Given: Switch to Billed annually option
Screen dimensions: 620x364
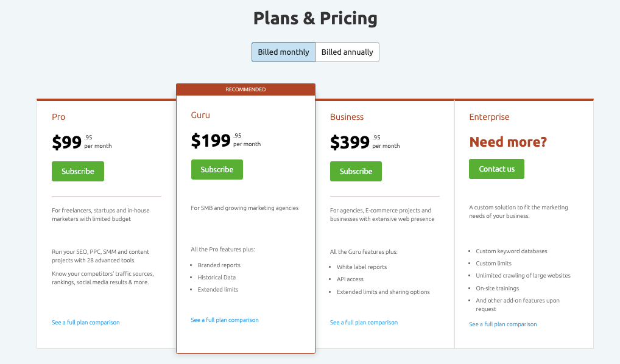Looking at the screenshot, I should coord(347,52).
